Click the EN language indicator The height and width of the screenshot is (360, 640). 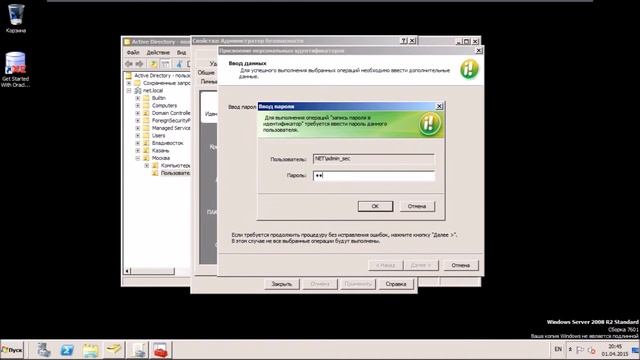558,349
